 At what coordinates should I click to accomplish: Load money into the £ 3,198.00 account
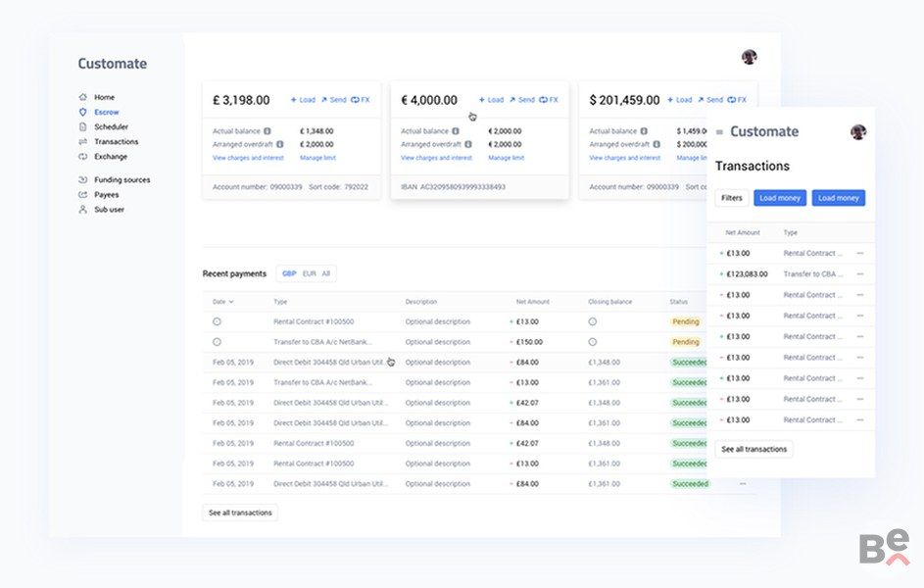tap(303, 100)
